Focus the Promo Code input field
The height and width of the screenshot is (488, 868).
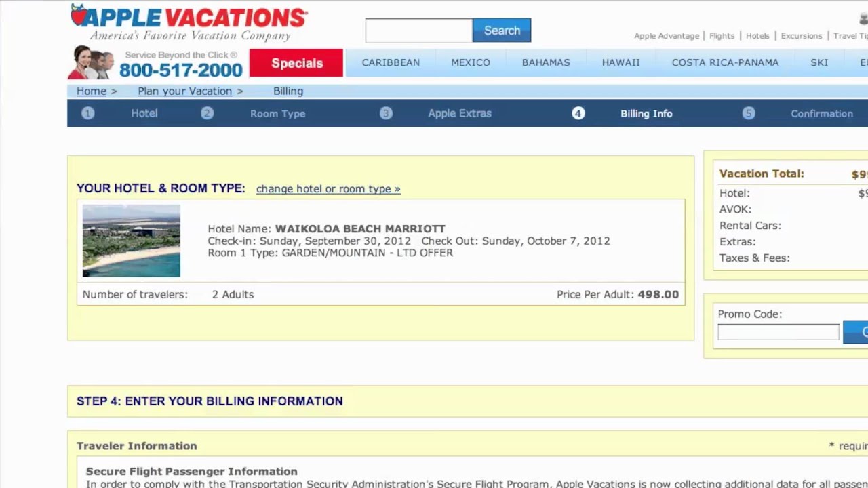click(x=778, y=332)
